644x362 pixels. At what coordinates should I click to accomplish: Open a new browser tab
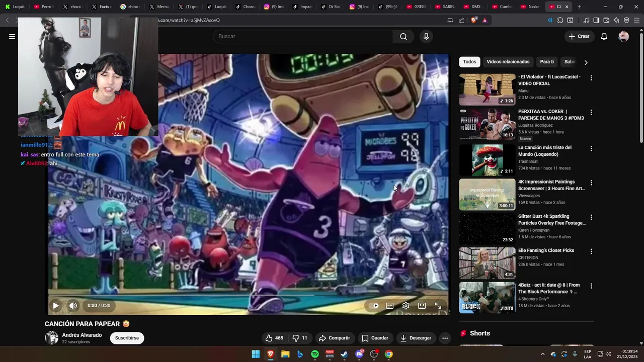click(x=579, y=7)
